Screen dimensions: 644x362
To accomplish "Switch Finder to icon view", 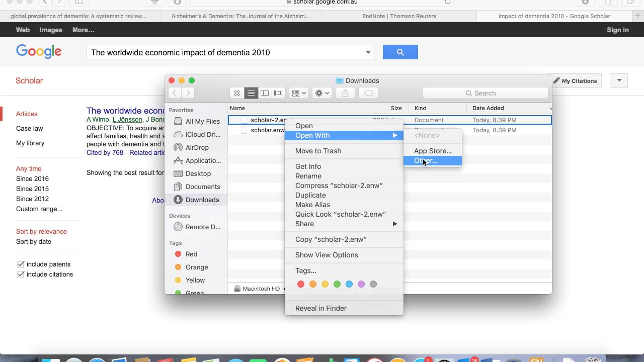I will coord(237,93).
